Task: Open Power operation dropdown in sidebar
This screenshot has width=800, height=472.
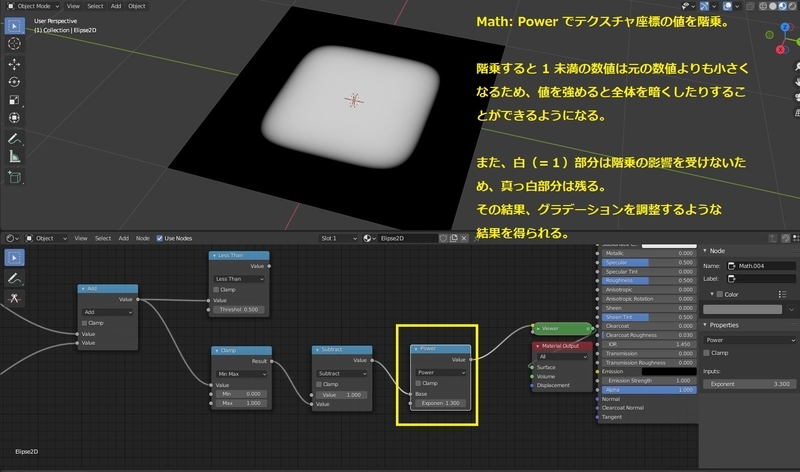Action: click(750, 340)
